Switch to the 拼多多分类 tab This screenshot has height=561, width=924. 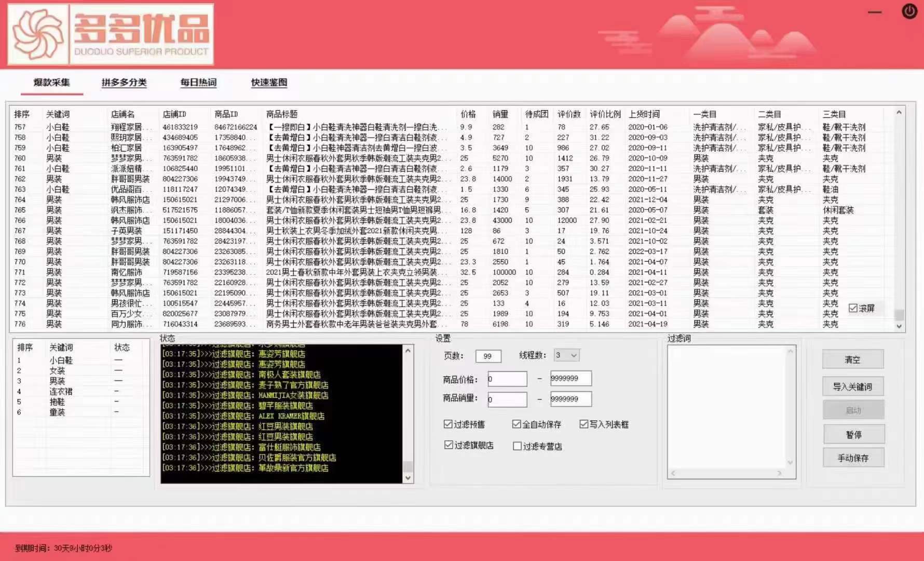[124, 83]
